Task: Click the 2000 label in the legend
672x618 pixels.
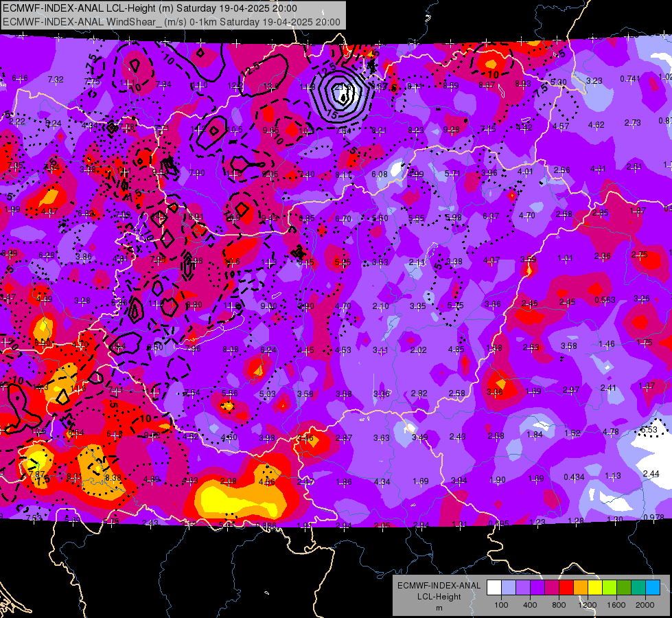Action: click(645, 605)
